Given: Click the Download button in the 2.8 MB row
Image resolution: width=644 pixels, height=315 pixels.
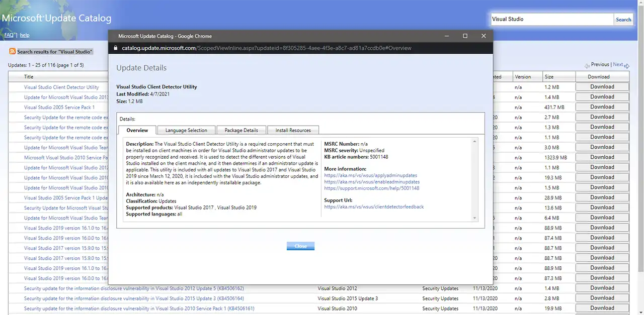Looking at the screenshot, I should click(602, 298).
